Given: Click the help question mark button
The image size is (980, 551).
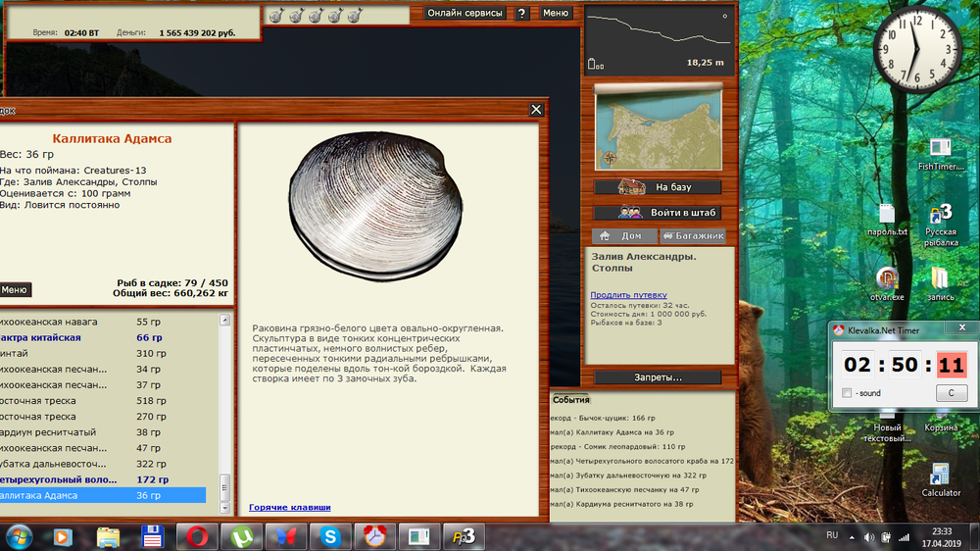Looking at the screenshot, I should pyautogui.click(x=522, y=14).
